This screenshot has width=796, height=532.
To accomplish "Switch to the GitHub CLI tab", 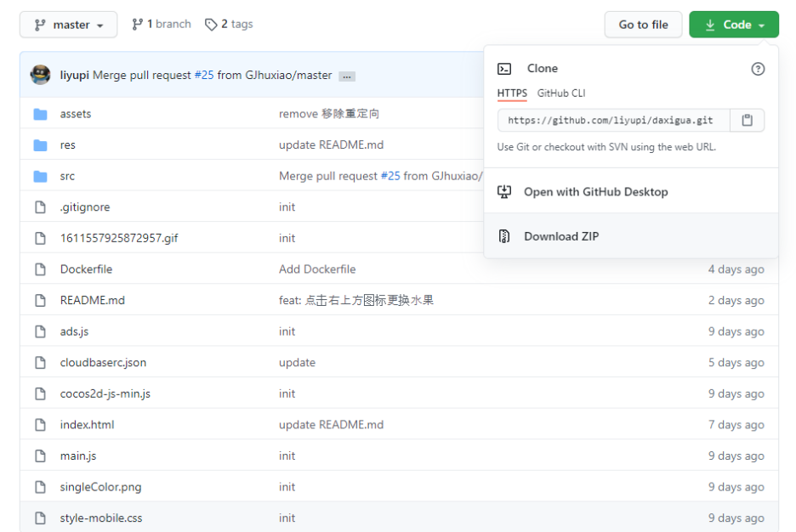I will [561, 93].
